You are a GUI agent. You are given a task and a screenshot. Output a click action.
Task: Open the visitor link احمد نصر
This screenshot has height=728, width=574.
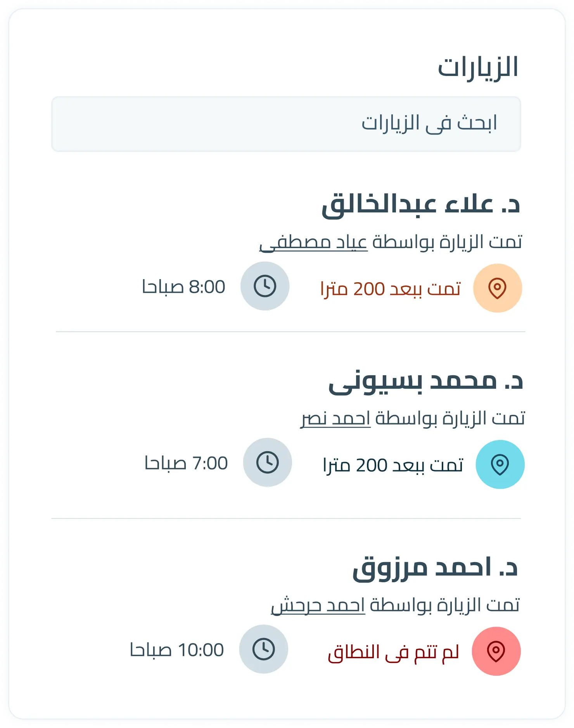[x=335, y=419]
